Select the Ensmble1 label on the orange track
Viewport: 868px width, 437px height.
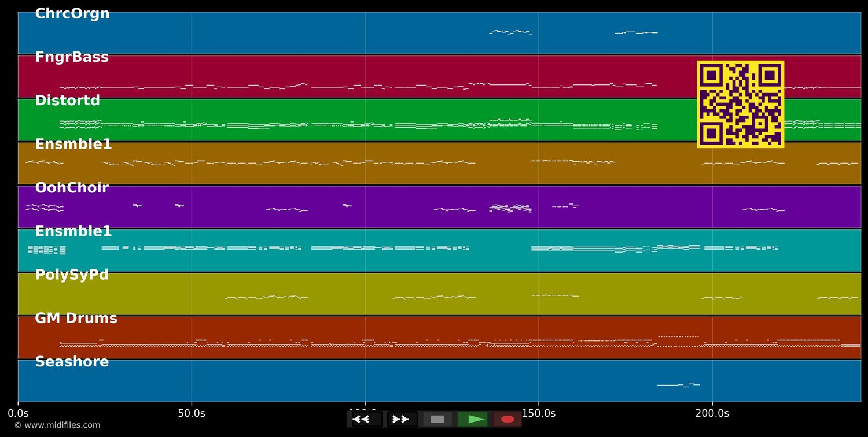[x=73, y=145]
